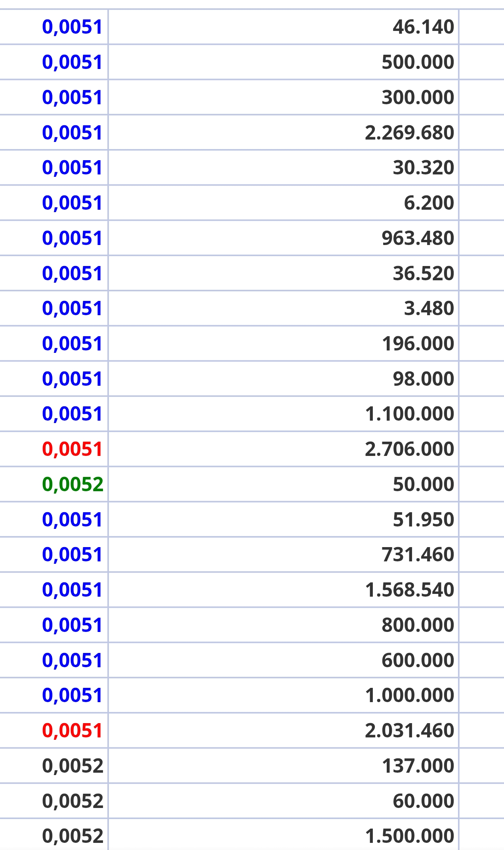Select the 1.500.000 volume cell
This screenshot has height=850, width=504.
pos(283,835)
